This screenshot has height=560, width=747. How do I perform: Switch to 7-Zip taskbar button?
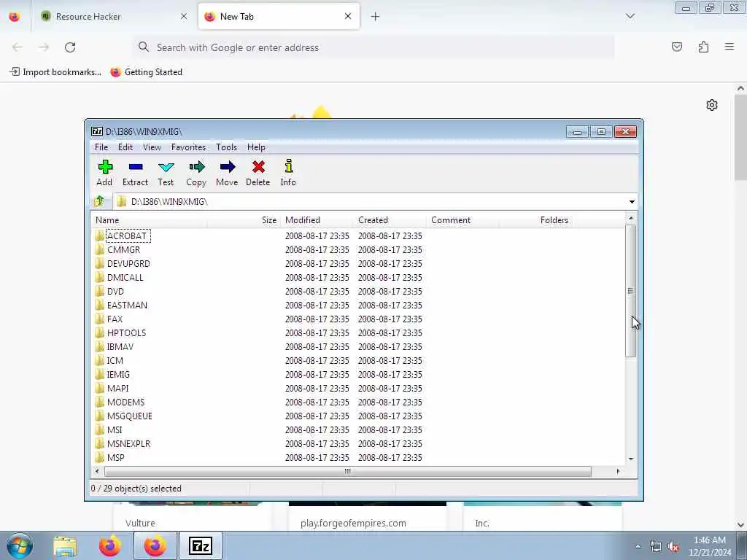[200, 546]
